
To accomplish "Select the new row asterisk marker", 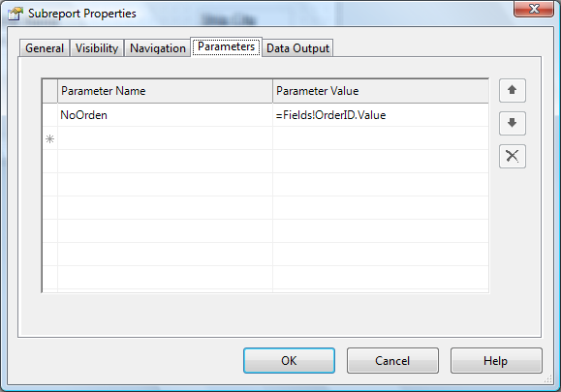I will tap(50, 138).
